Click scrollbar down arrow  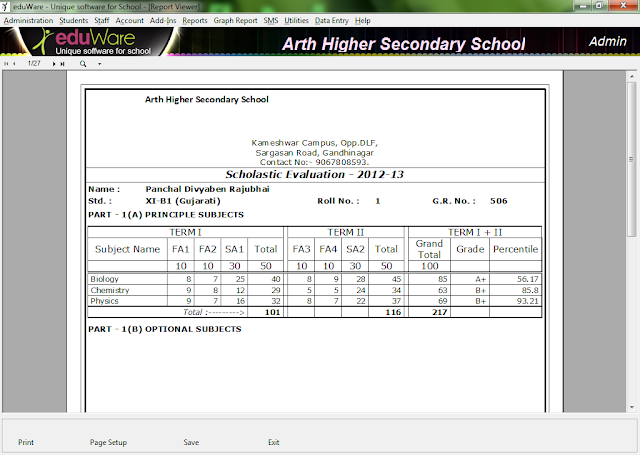point(631,407)
